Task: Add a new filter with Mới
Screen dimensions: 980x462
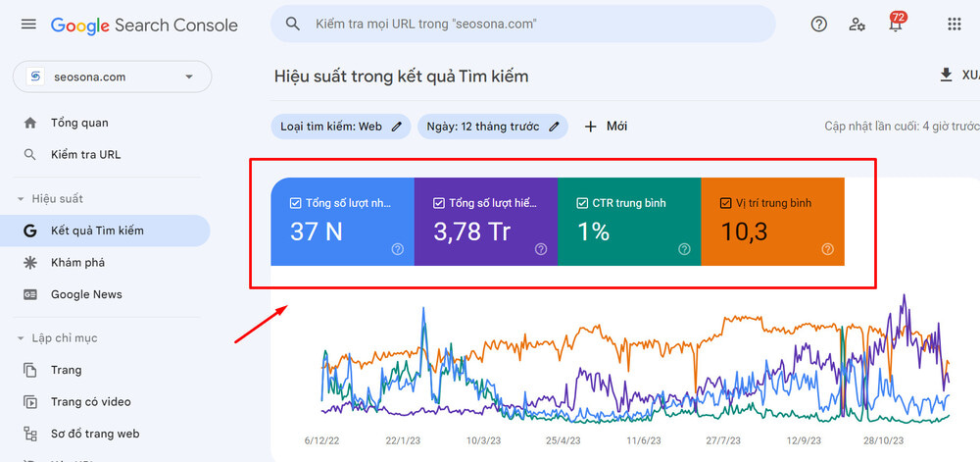Action: [x=605, y=127]
